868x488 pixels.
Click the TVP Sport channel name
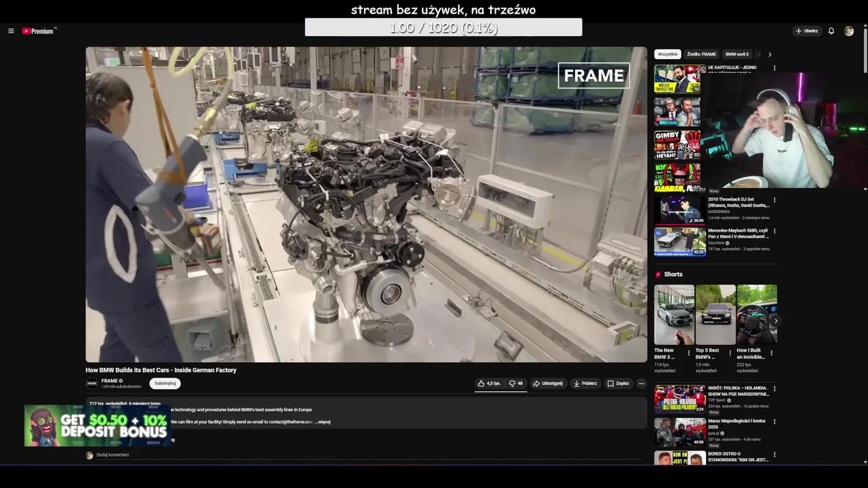coord(717,400)
